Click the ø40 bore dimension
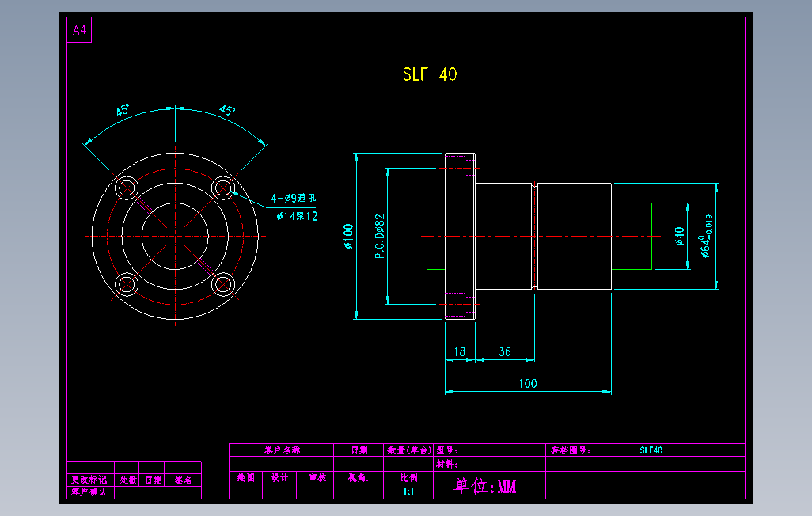 pos(679,237)
